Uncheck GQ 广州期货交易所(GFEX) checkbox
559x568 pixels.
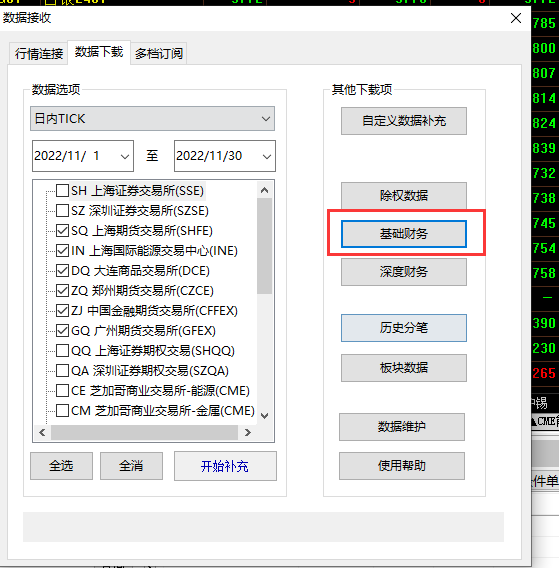(x=62, y=330)
